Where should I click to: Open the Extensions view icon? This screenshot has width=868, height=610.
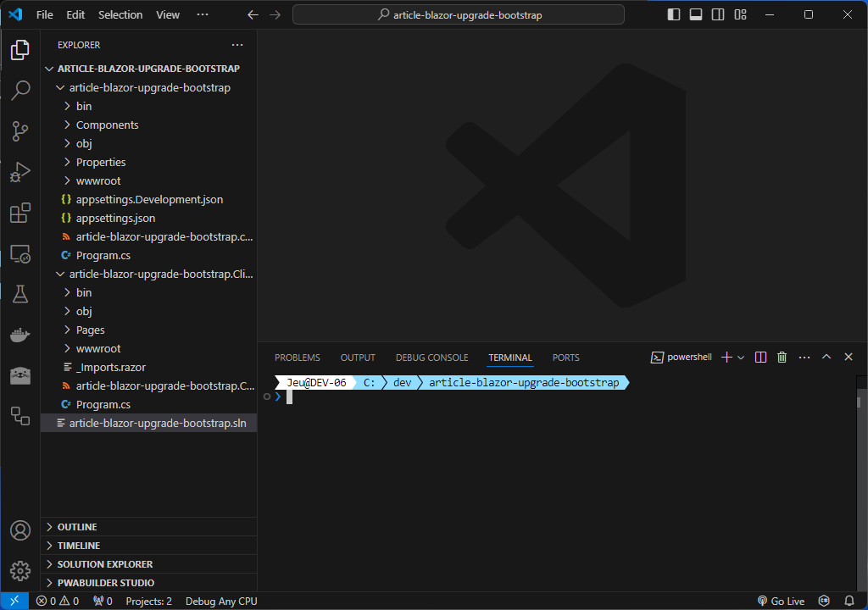click(20, 213)
